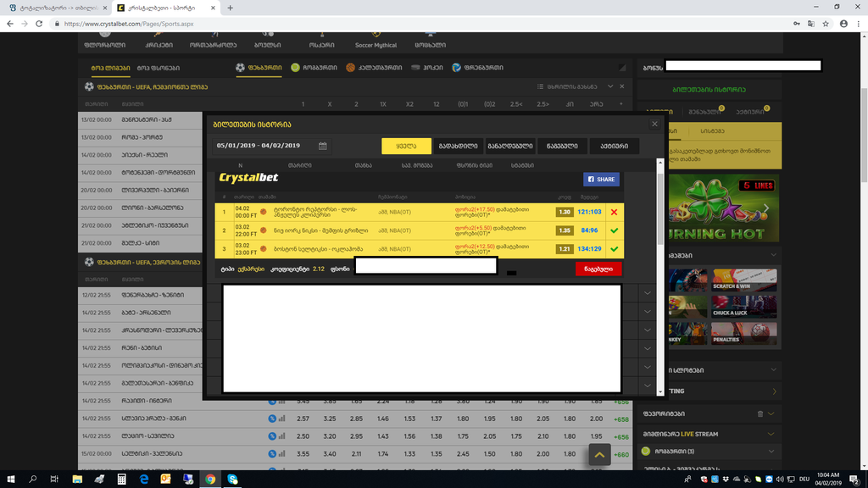Open the Chrome profile avatar menu
The image size is (868, 488).
pos(843,24)
